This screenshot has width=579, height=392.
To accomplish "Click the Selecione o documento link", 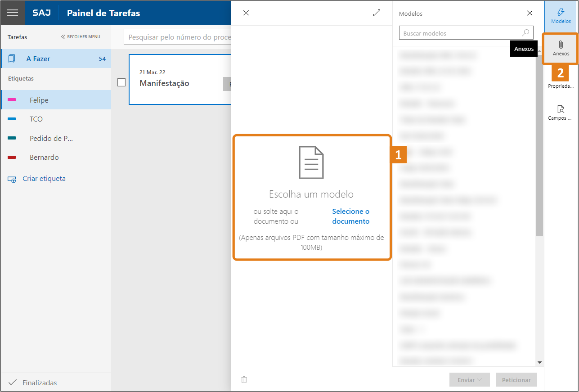I will (350, 216).
